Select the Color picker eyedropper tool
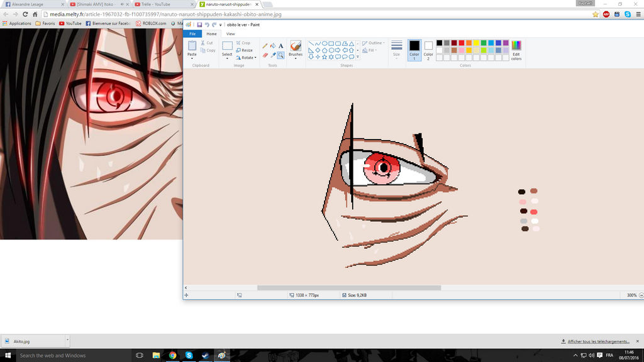Image resolution: width=644 pixels, height=362 pixels. tap(273, 55)
